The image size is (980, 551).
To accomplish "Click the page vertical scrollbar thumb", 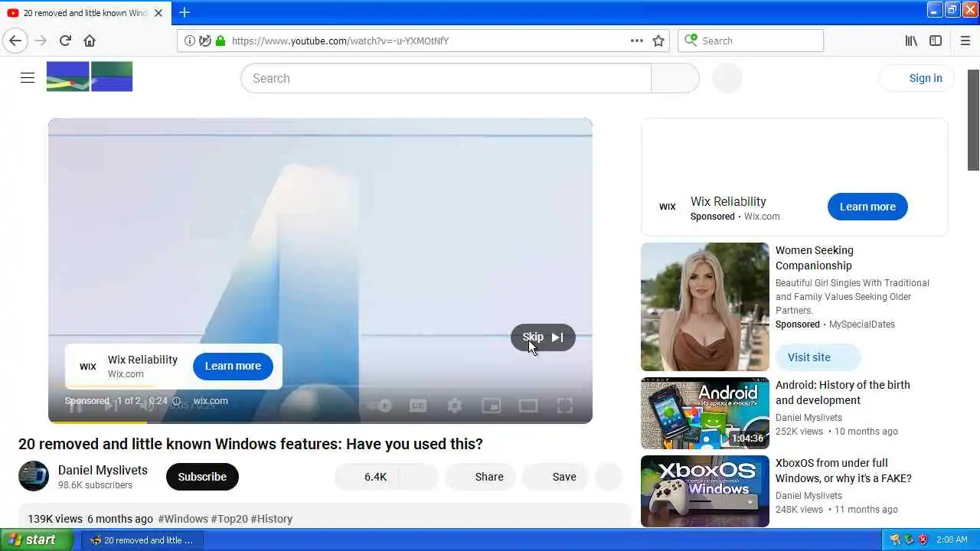I will point(973,120).
